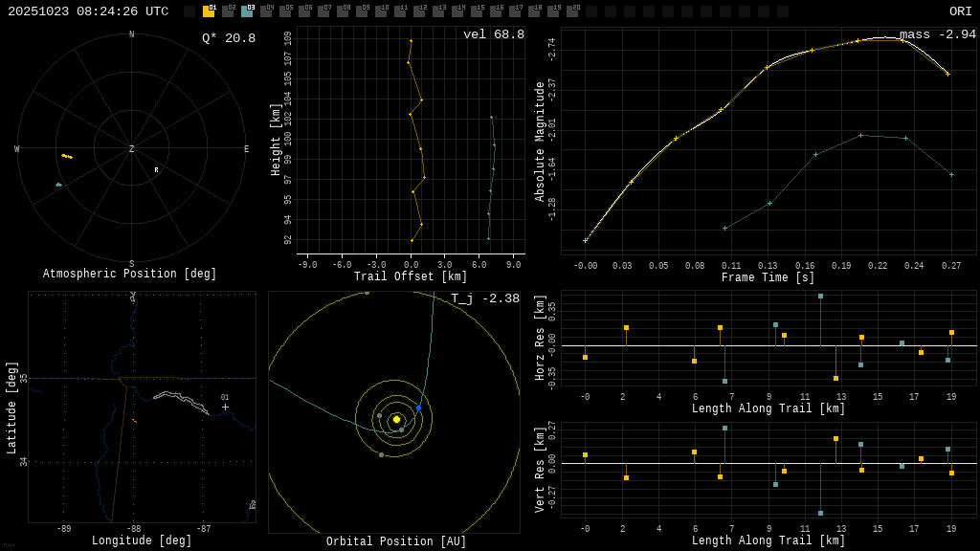980x551 pixels.
Task: Click the vel 68.8 readout
Action: pyautogui.click(x=494, y=34)
